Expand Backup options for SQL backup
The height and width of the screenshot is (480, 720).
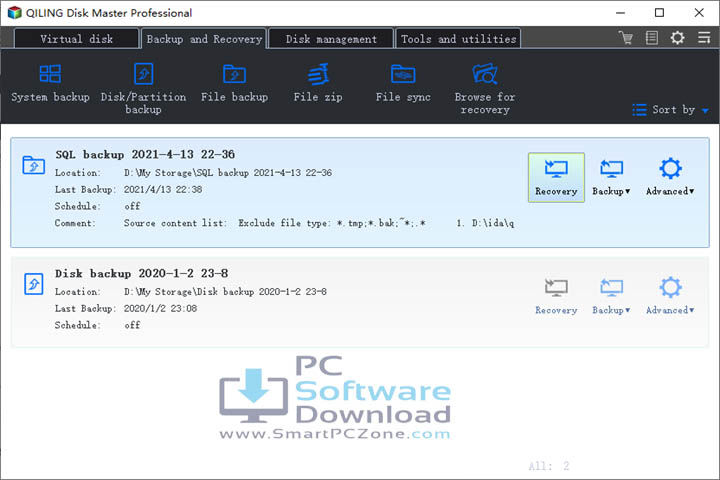pos(611,178)
